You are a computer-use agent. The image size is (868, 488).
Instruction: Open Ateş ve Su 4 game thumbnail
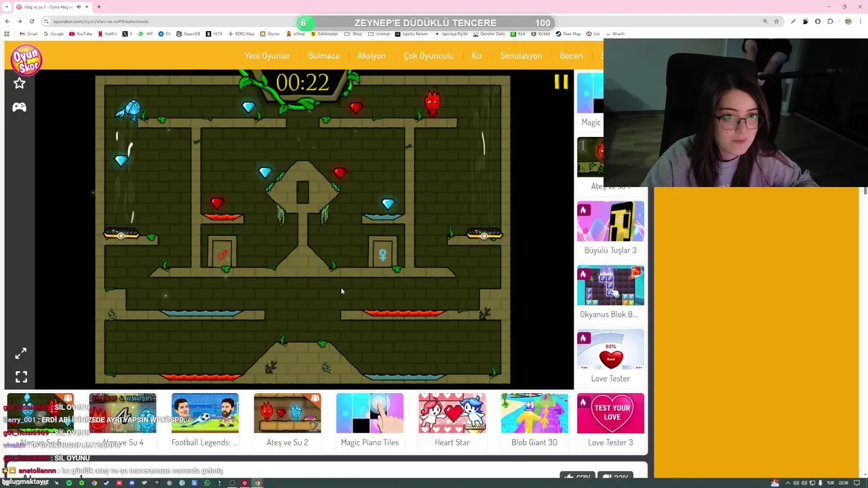(122, 413)
